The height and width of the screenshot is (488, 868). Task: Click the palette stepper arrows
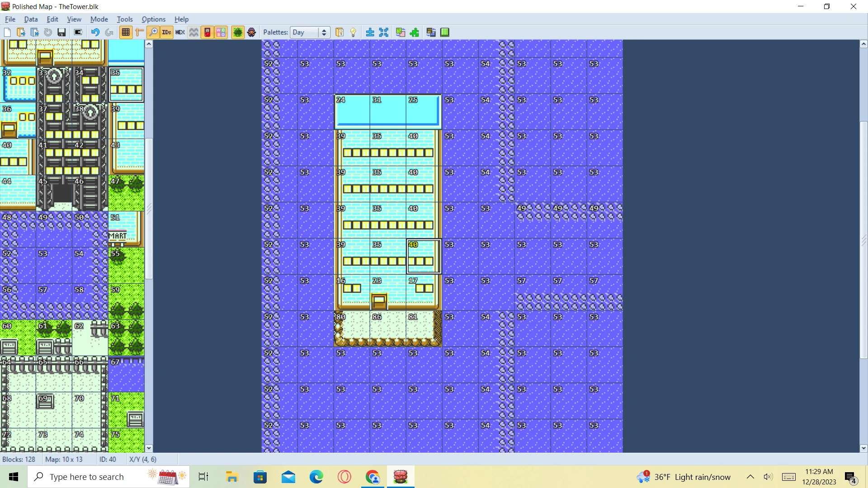click(324, 32)
